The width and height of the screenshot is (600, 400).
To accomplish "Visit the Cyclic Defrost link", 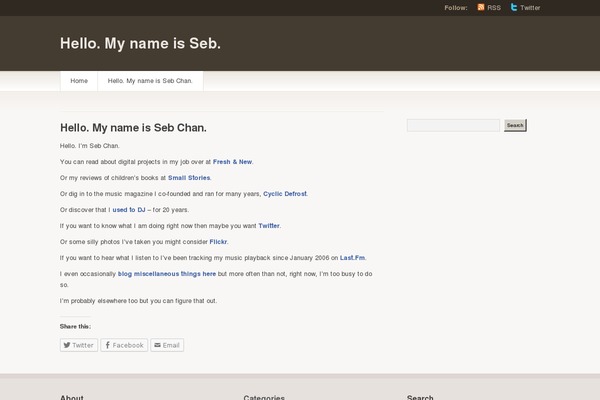I will pyautogui.click(x=285, y=194).
